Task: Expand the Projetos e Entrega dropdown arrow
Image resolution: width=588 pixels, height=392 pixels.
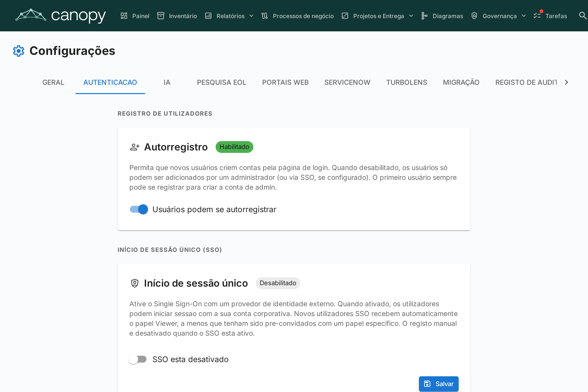Action: coord(411,16)
